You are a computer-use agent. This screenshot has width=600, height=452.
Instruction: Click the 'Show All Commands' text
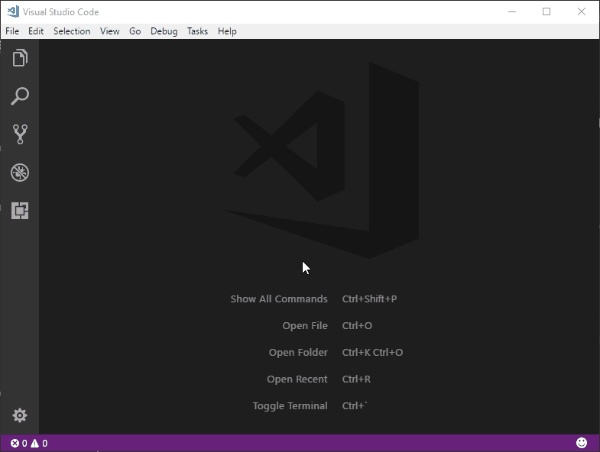(279, 299)
